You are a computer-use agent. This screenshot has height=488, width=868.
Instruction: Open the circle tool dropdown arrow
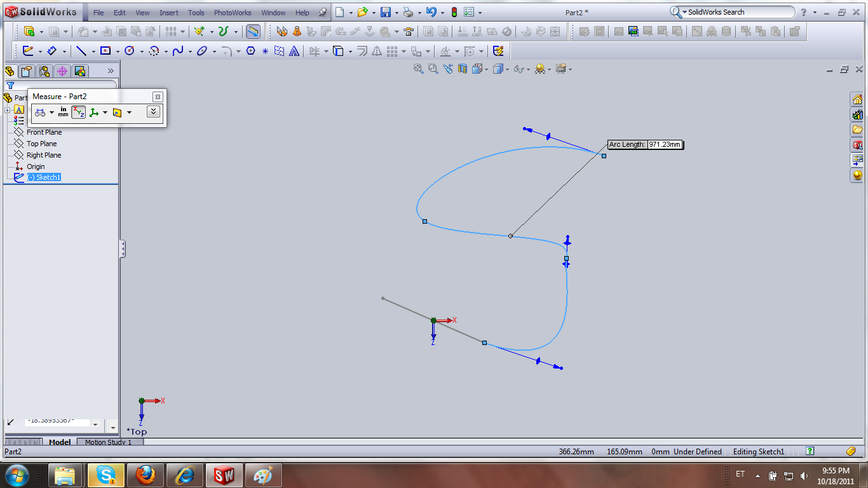pos(141,51)
